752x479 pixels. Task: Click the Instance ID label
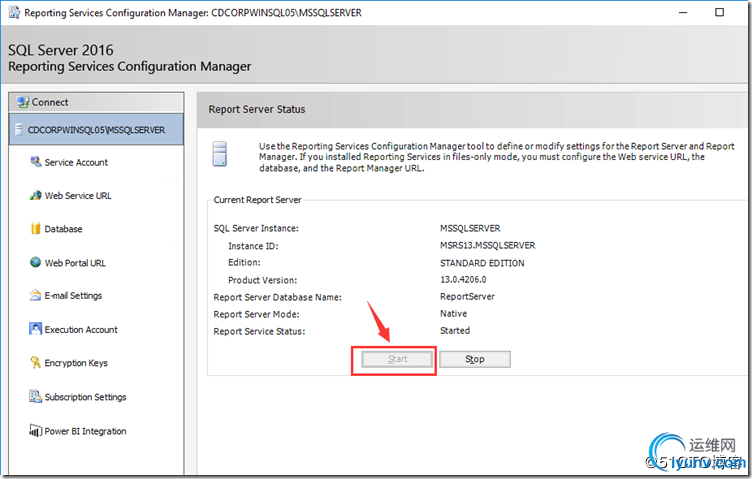pos(253,246)
